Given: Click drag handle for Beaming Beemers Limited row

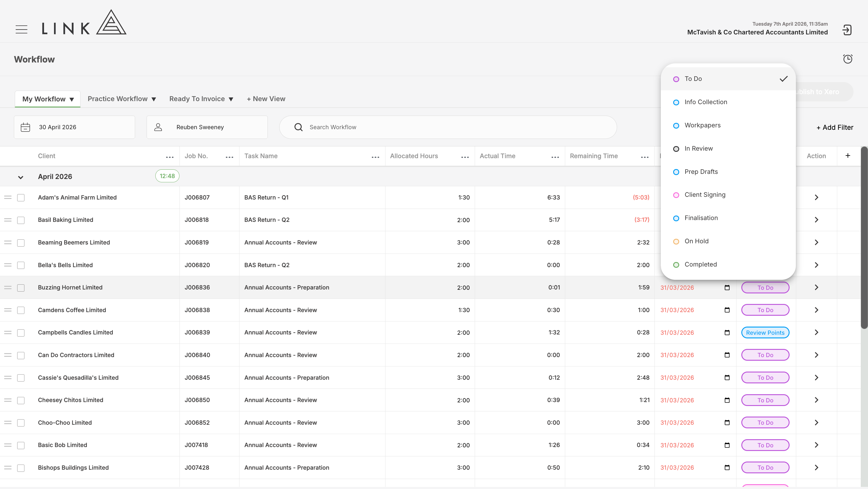Looking at the screenshot, I should [8, 242].
